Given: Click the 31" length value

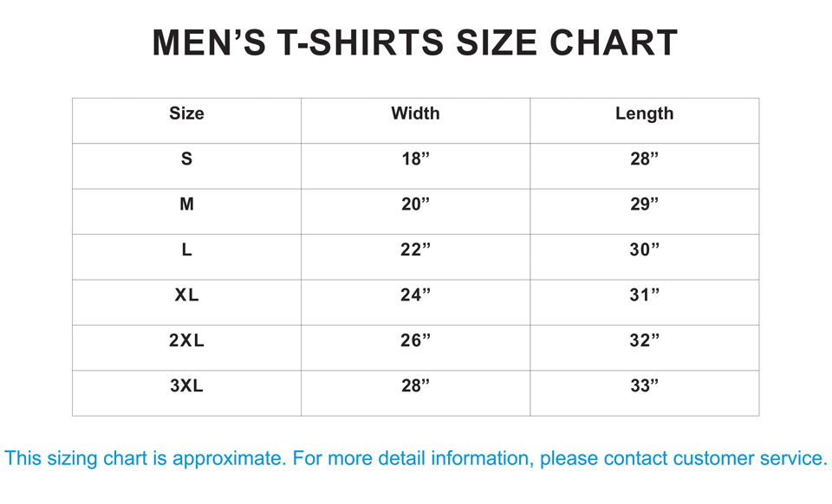Looking at the screenshot, I should pyautogui.click(x=644, y=295).
